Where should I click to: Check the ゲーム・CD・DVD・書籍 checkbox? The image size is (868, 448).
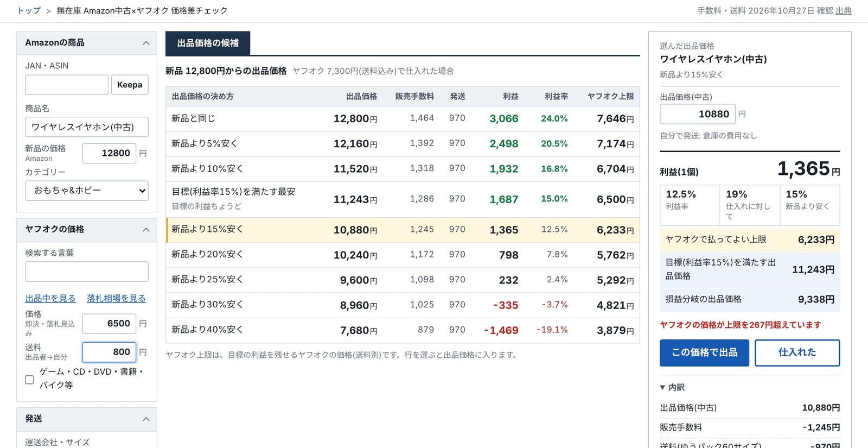coord(30,380)
